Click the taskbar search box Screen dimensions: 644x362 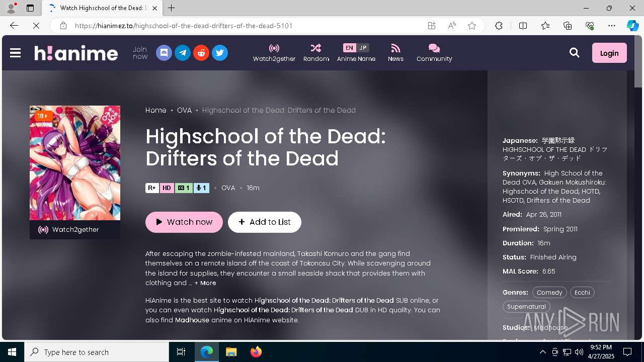point(97,352)
